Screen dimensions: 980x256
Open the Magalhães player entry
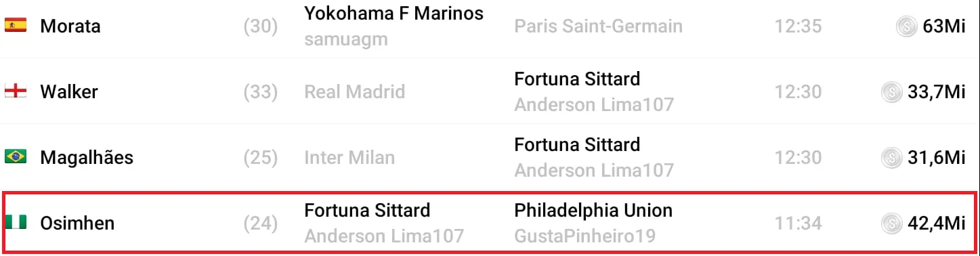click(x=87, y=158)
